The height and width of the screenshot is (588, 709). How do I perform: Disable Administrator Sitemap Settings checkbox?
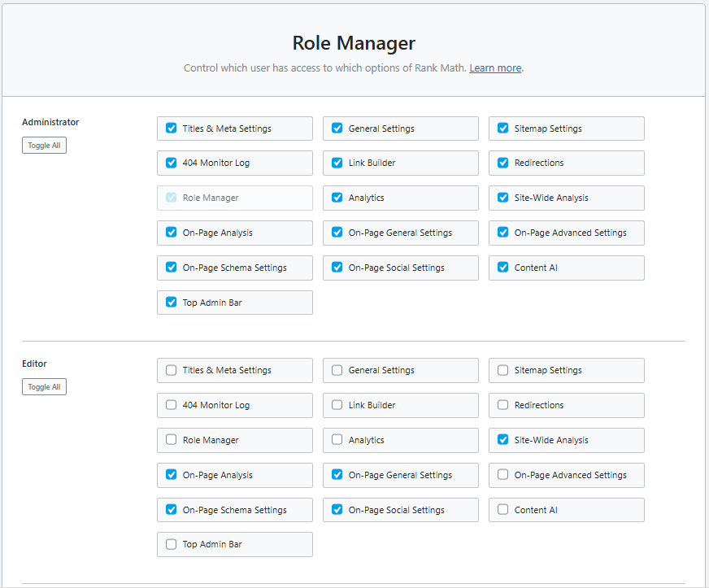[x=502, y=128]
